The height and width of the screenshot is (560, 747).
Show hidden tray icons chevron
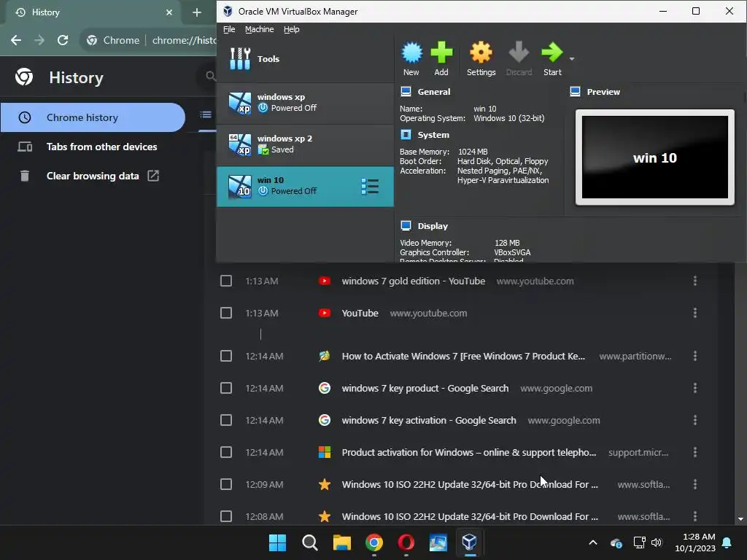click(x=593, y=542)
